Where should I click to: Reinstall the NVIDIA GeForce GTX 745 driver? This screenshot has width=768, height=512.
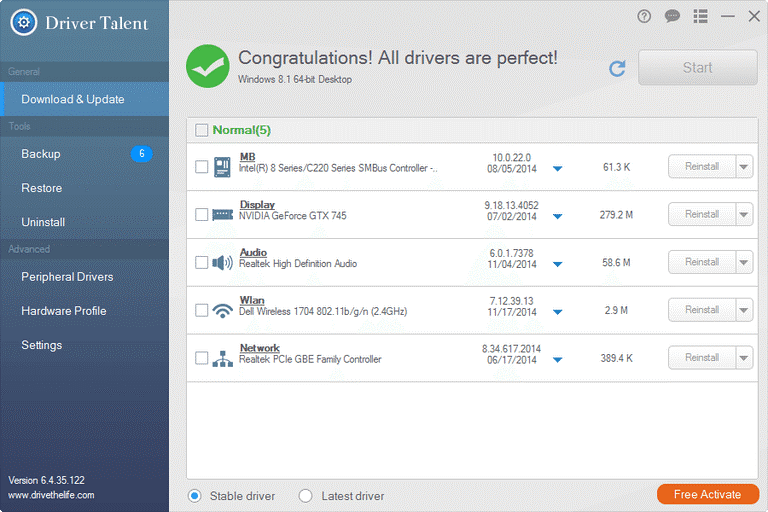pos(702,215)
